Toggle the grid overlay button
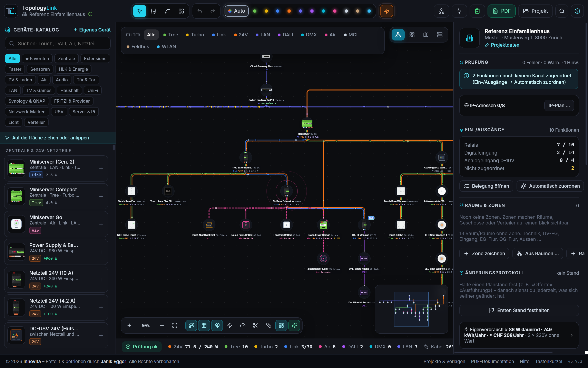The image size is (588, 368). [x=204, y=325]
